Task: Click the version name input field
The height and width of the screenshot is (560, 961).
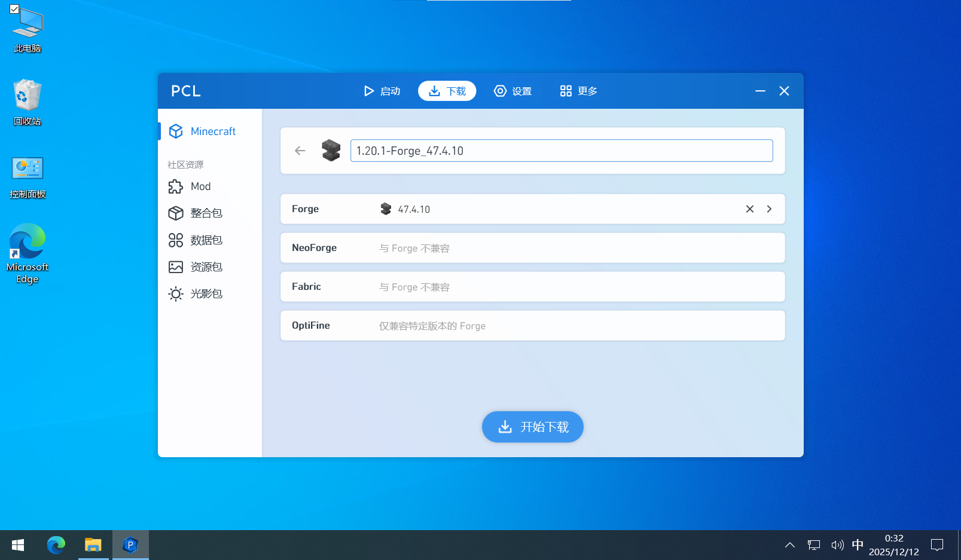Action: 561,151
